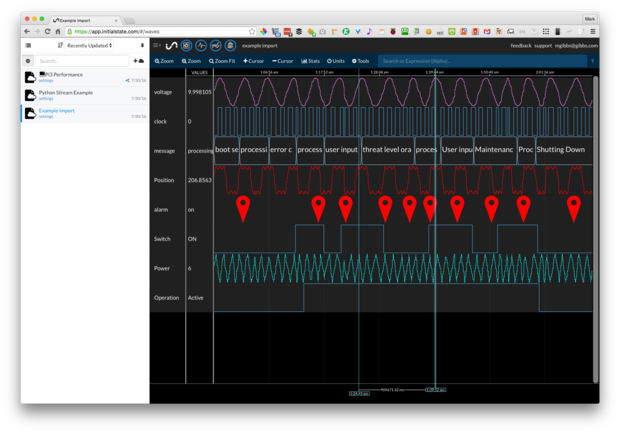
Task: Select the Switch signal label
Action: click(162, 239)
